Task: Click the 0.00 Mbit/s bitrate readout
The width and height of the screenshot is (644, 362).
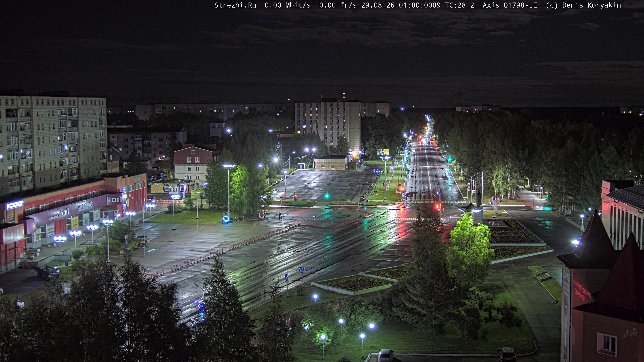Action: pyautogui.click(x=287, y=5)
